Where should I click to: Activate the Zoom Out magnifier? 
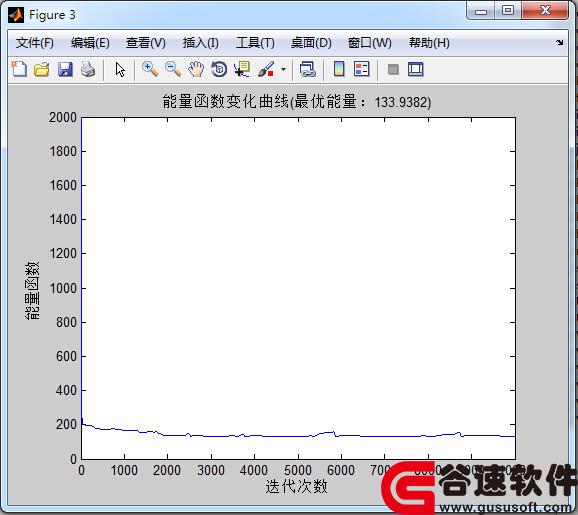click(x=173, y=69)
